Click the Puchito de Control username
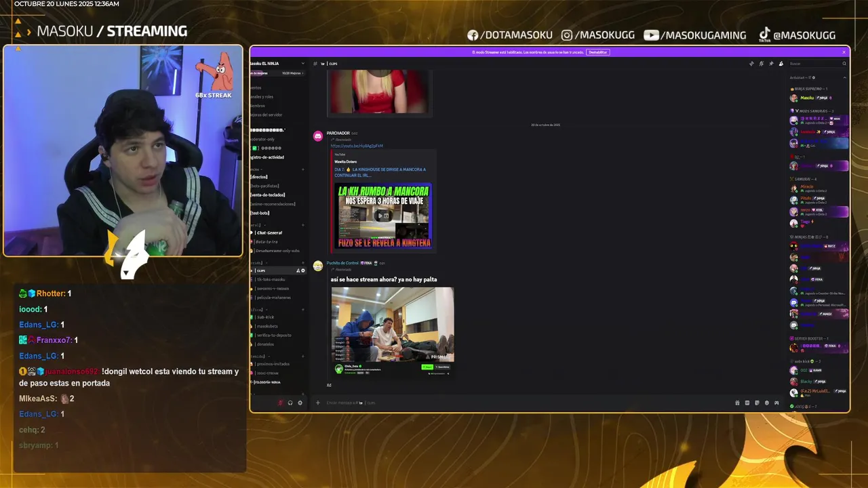The height and width of the screenshot is (488, 868). 342,263
